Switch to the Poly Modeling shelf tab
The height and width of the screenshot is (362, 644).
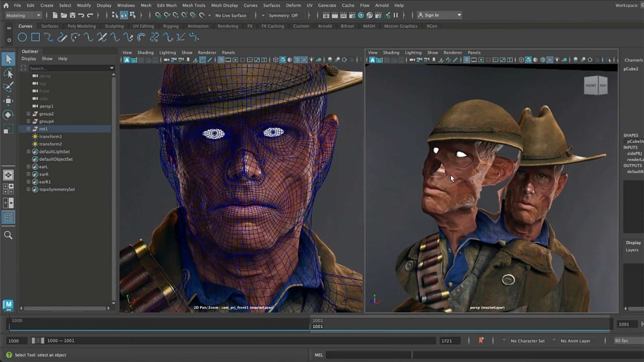coord(82,26)
